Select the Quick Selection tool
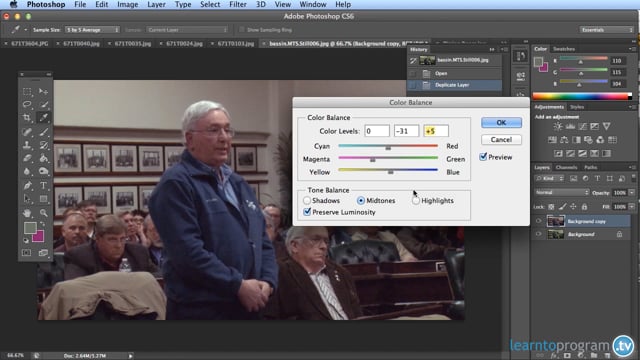 pos(43,104)
